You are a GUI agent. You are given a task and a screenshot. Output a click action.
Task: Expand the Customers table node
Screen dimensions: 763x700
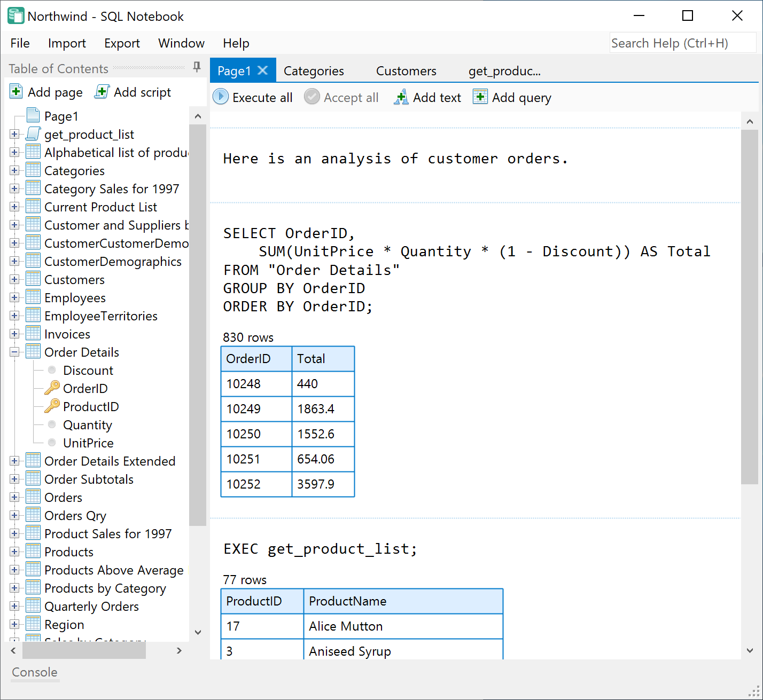(x=14, y=279)
